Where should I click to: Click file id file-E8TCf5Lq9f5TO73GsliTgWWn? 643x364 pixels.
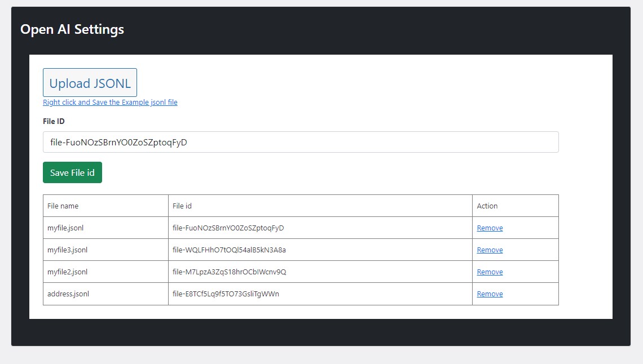click(x=226, y=294)
